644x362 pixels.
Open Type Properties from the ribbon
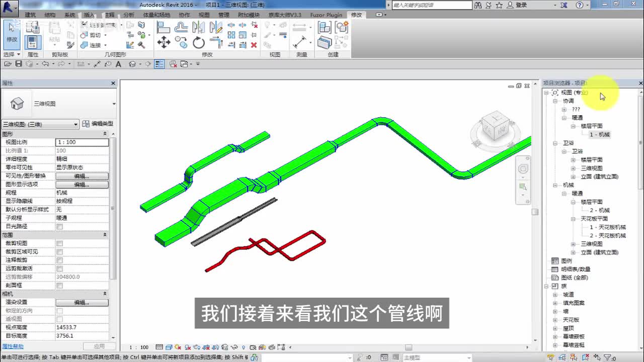[x=33, y=27]
